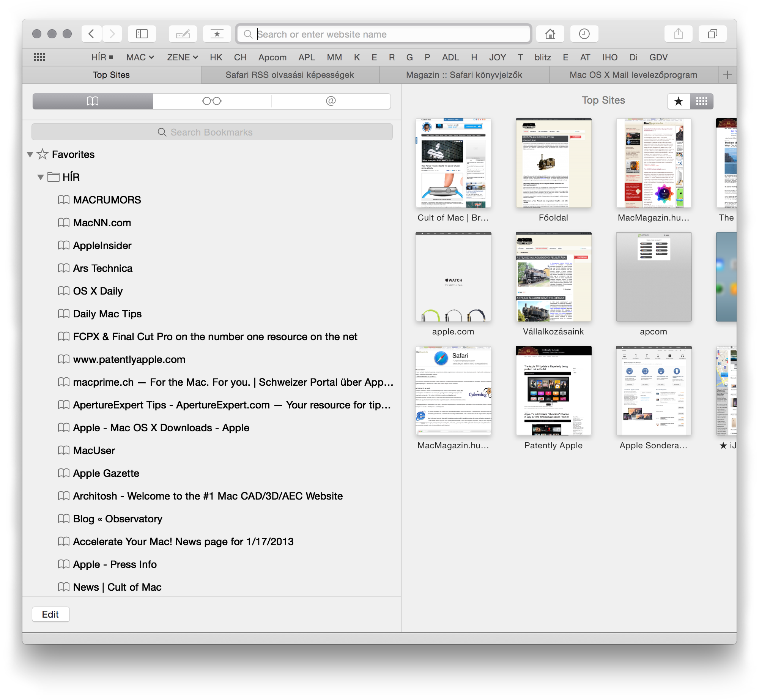This screenshot has height=700, width=759.
Task: Click the Search Bookmarks field
Action: tap(212, 132)
